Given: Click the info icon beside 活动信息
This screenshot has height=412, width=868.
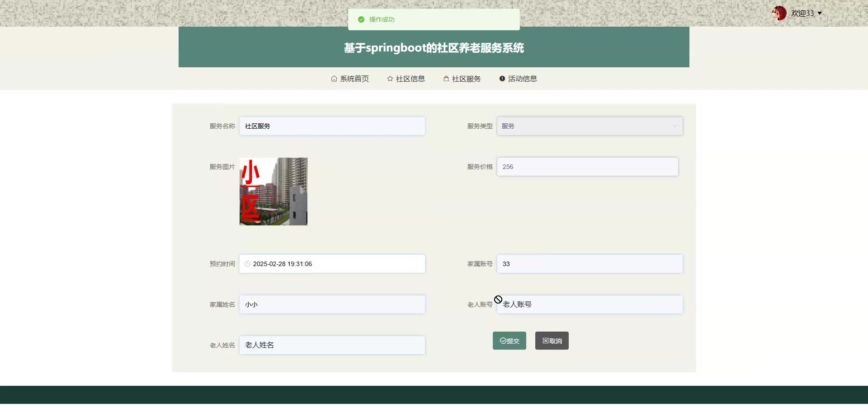Looking at the screenshot, I should click(502, 79).
